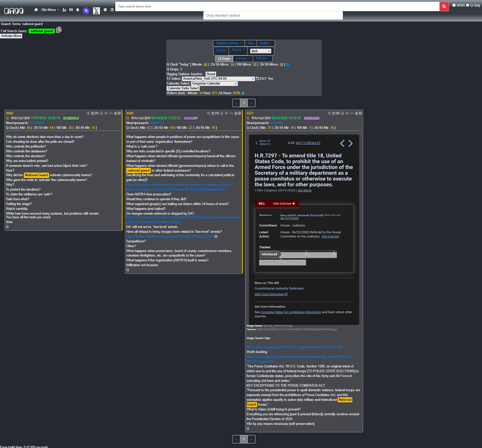Viewport: 482px width, 448px height.
Task: Open 8kun post link 10644371
Action: 157,123
